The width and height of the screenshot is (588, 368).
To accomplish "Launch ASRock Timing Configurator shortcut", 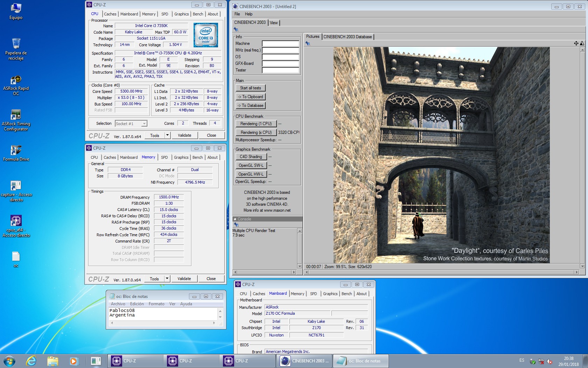I will click(x=16, y=120).
